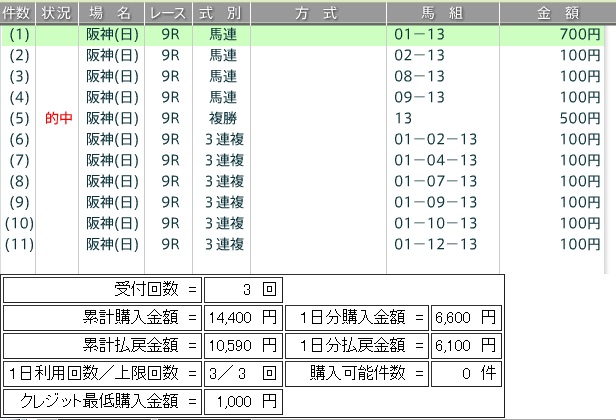Click the 6,100 円 daily payout value

[x=466, y=346]
